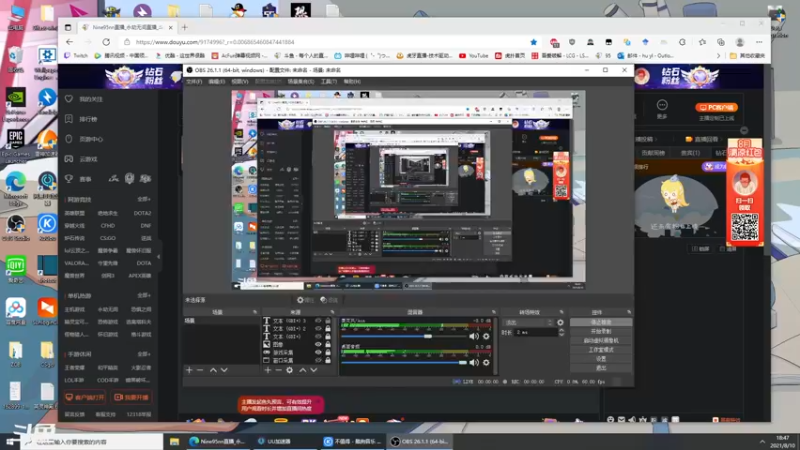Viewport: 800px width, 450px height.
Task: Remove the selected scene with the minus icon
Action: [x=200, y=370]
